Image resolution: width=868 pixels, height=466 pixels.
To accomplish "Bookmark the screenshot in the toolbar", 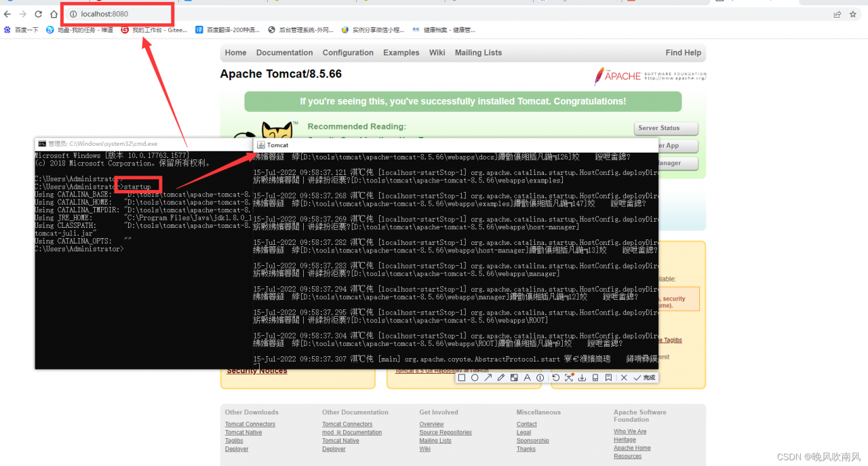I will click(x=608, y=378).
